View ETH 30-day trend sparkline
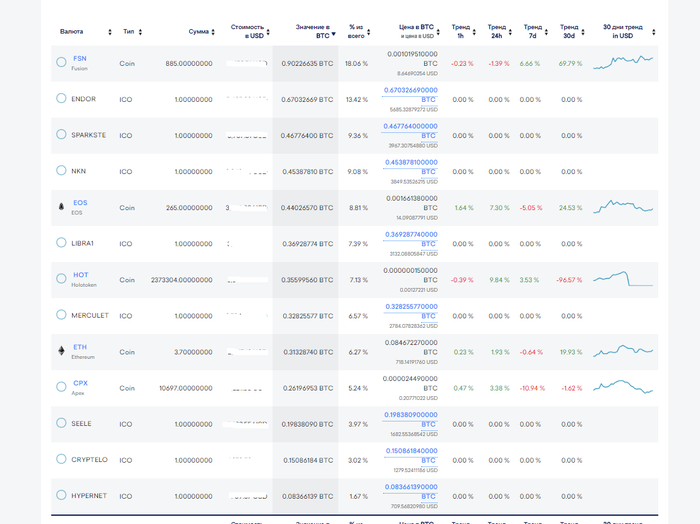The image size is (700, 524). 623,351
